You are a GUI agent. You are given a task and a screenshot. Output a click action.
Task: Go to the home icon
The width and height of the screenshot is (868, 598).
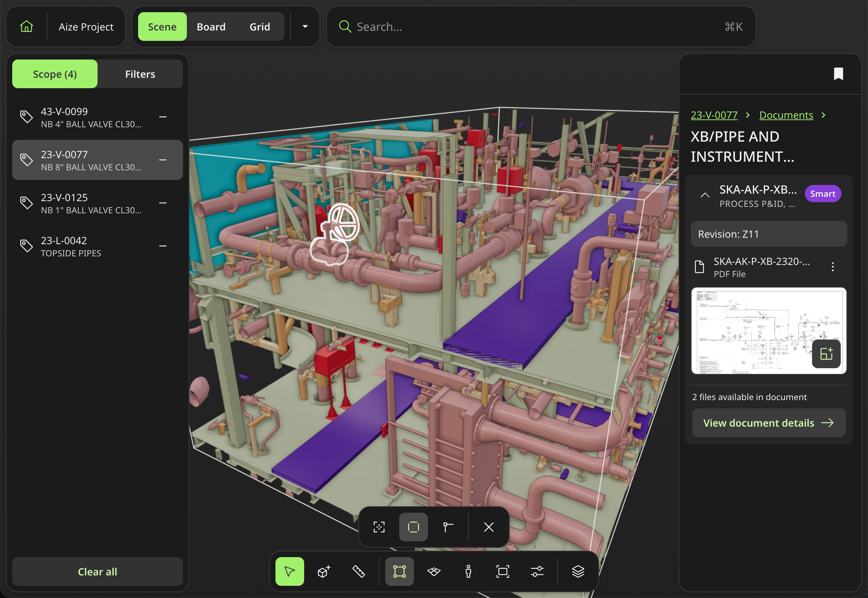26,27
